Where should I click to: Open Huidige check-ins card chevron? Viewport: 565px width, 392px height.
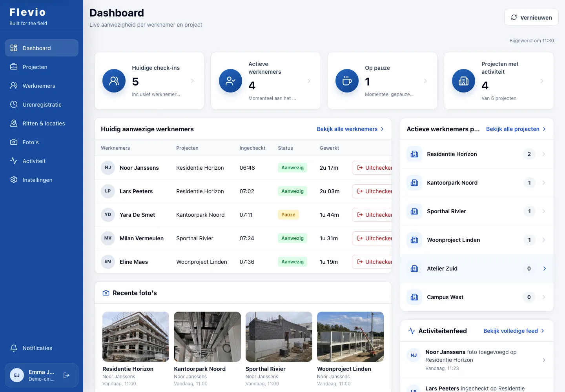(x=192, y=81)
